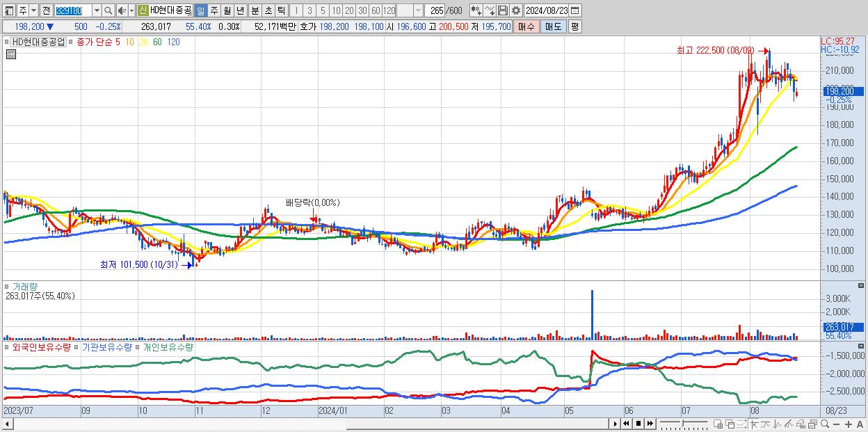Open the calendar date picker icon

click(575, 10)
